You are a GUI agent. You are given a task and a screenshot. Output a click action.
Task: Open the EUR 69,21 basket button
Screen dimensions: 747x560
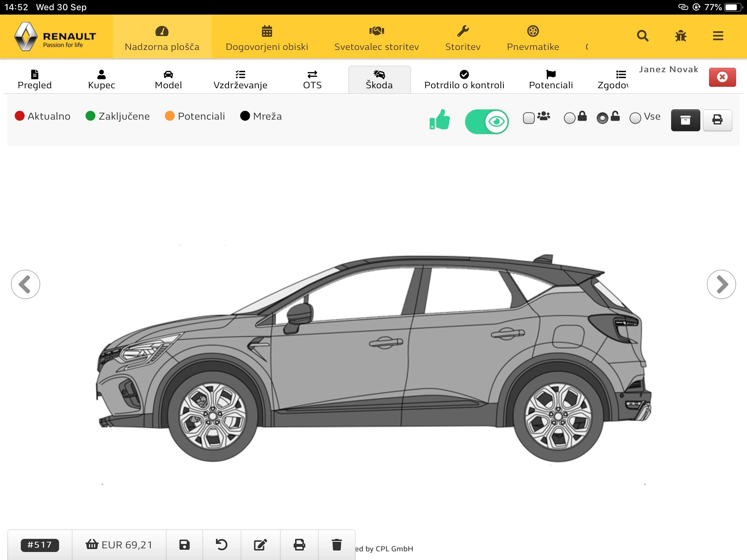click(119, 545)
